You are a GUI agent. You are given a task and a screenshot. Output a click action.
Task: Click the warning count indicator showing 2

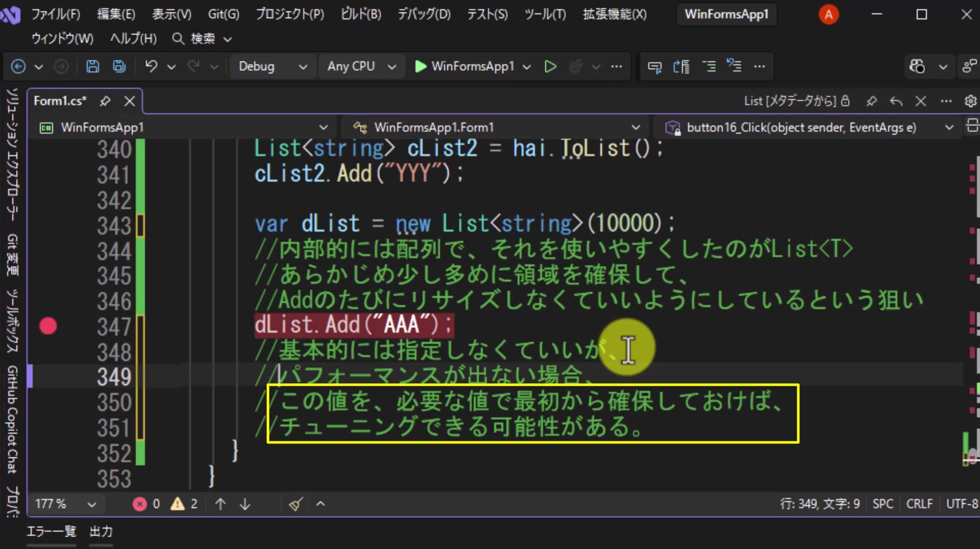pyautogui.click(x=184, y=504)
